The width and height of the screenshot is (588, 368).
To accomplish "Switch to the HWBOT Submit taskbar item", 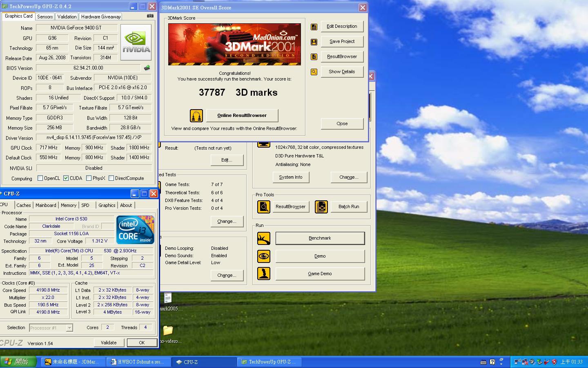I will (138, 362).
